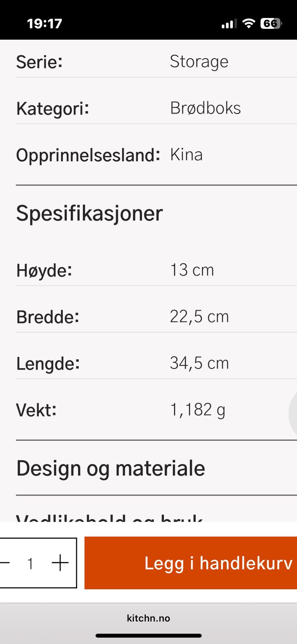297x644 pixels.
Task: Tap the 19:17 clock in status bar
Action: coord(45,24)
